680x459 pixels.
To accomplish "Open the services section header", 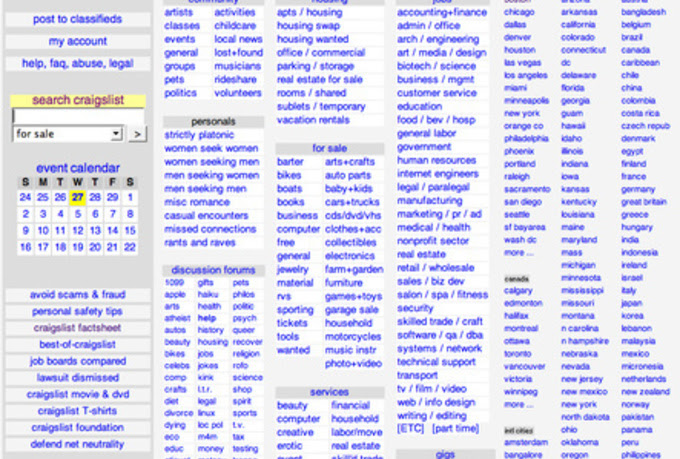I will [x=330, y=392].
